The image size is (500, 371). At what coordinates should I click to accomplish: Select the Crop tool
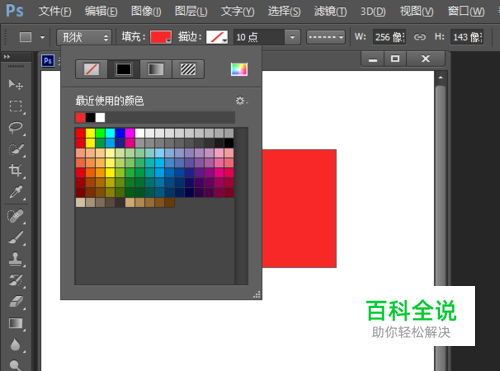pos(15,170)
